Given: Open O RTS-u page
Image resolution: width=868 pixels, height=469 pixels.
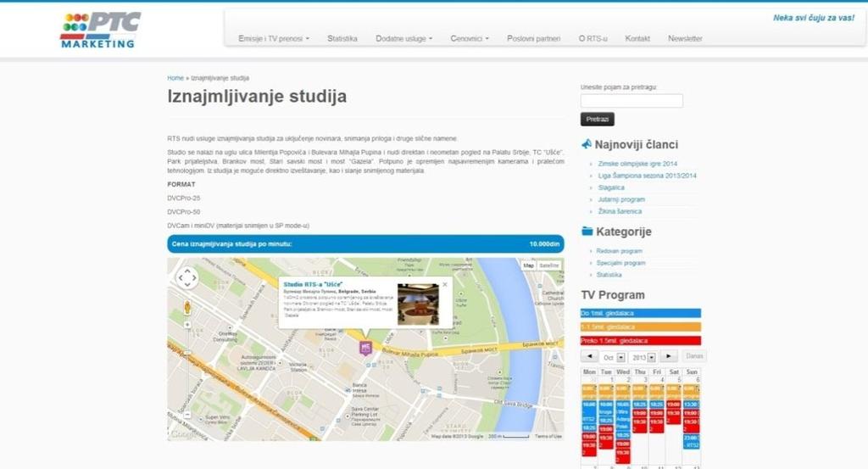Looking at the screenshot, I should click(593, 39).
